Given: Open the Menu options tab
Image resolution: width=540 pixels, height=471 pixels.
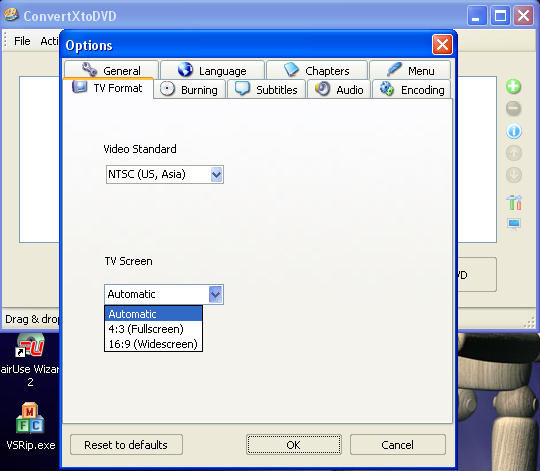Looking at the screenshot, I should pyautogui.click(x=410, y=70).
